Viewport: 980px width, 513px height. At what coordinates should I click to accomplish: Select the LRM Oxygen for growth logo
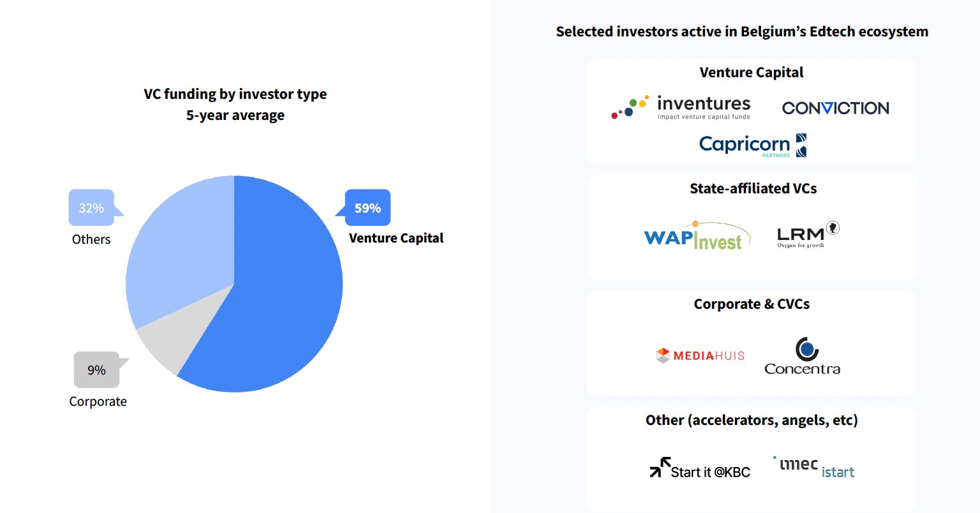tap(808, 234)
